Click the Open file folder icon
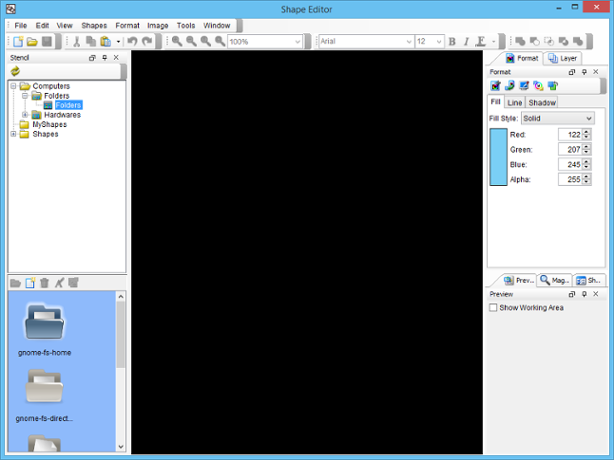614x460 pixels. pyautogui.click(x=32, y=41)
